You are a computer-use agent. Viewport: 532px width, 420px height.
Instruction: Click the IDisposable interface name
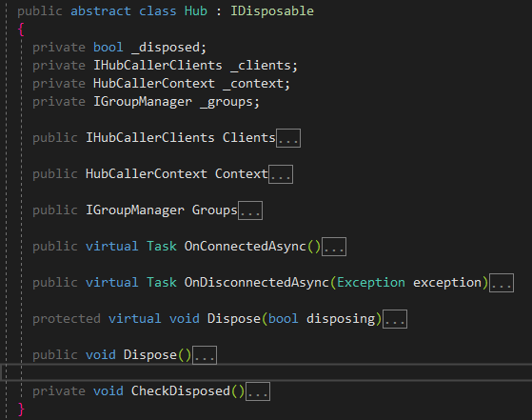[272, 10]
